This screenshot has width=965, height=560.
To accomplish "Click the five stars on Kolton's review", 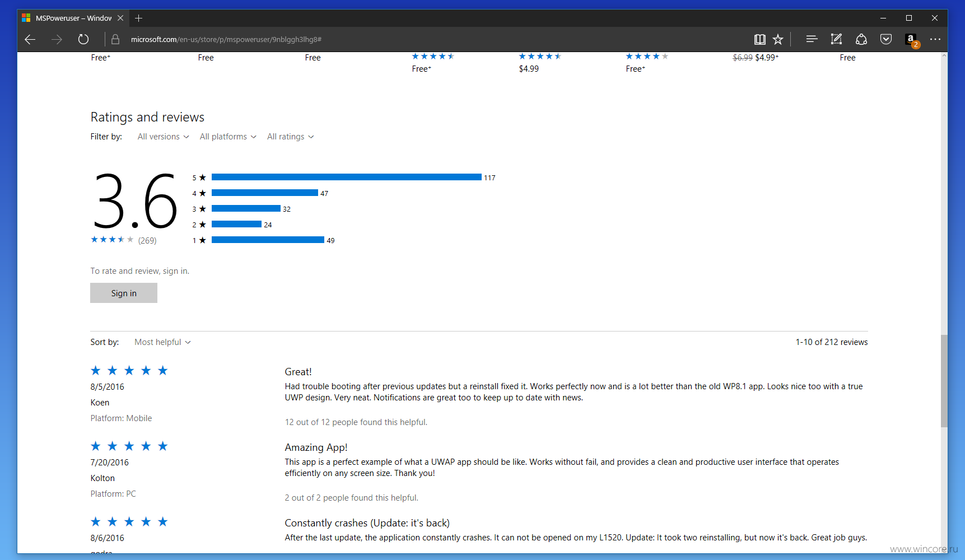I will (x=129, y=446).
